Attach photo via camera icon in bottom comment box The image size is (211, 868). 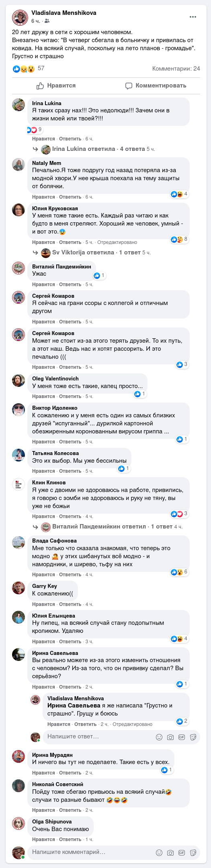click(170, 853)
